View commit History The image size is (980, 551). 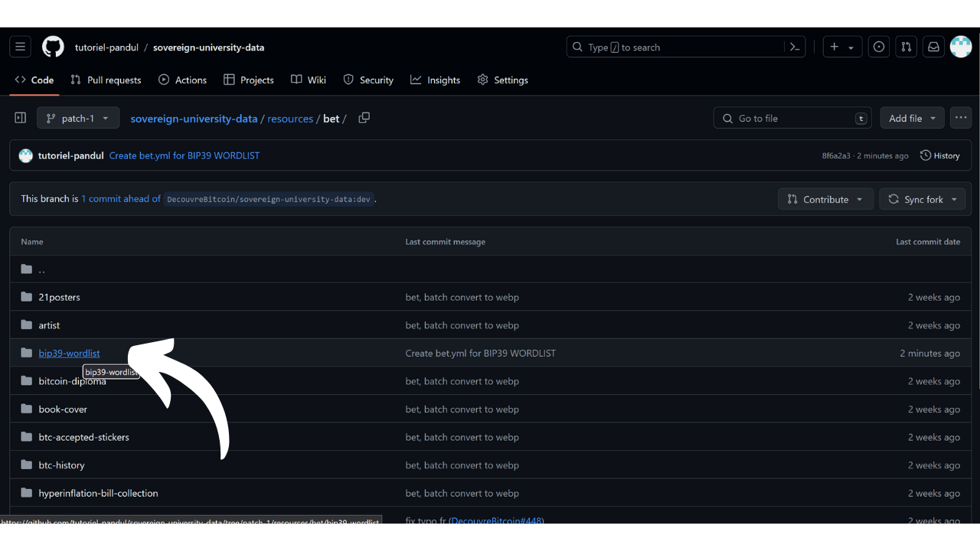tap(939, 155)
